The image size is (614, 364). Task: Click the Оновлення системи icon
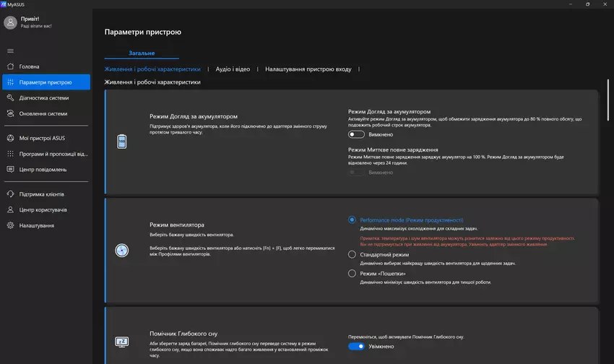point(10,113)
